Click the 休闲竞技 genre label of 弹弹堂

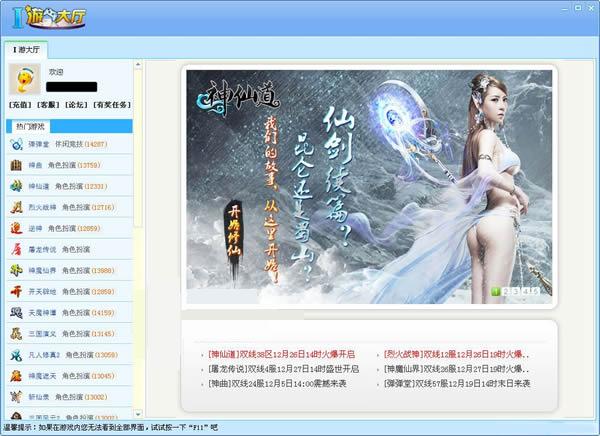coord(69,144)
